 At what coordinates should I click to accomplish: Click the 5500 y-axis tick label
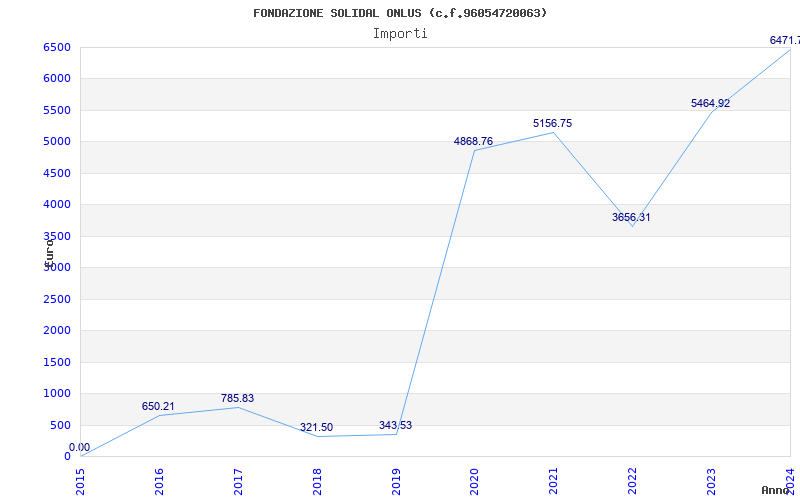(57, 110)
